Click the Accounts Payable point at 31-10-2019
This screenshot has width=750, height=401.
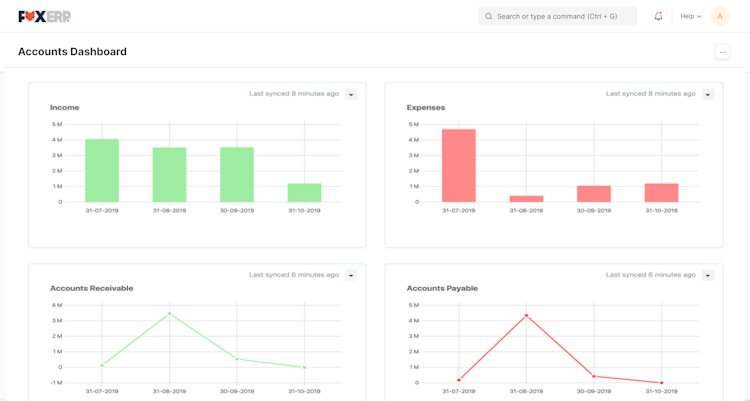point(662,382)
